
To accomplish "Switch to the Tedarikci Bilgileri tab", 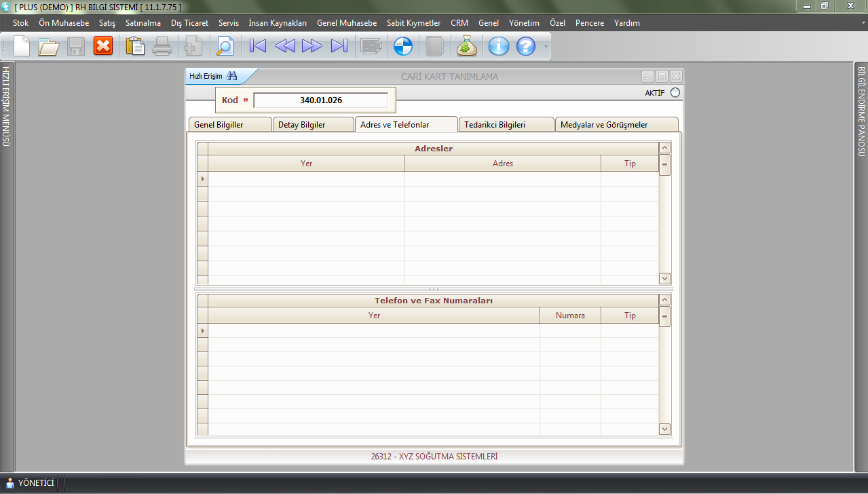I will (x=506, y=125).
